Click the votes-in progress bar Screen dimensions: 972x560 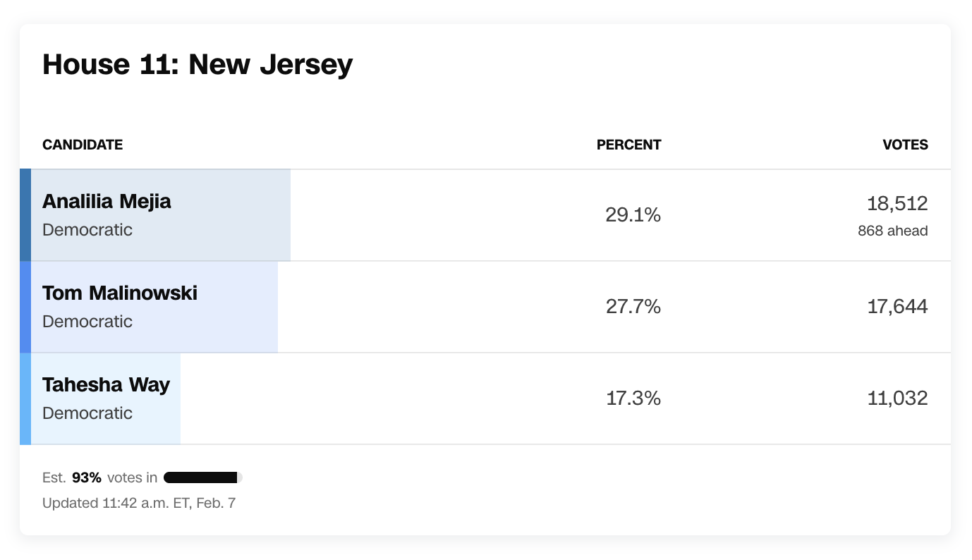(203, 477)
